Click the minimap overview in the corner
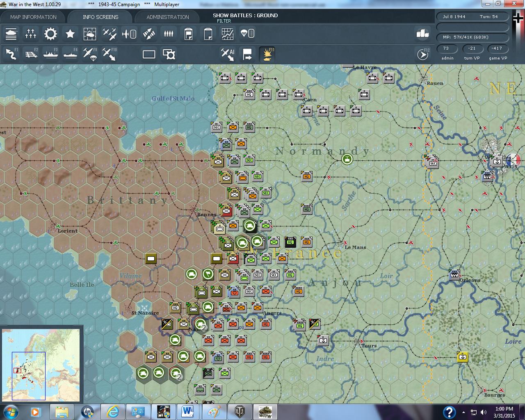The height and width of the screenshot is (420, 525). pos(41,365)
